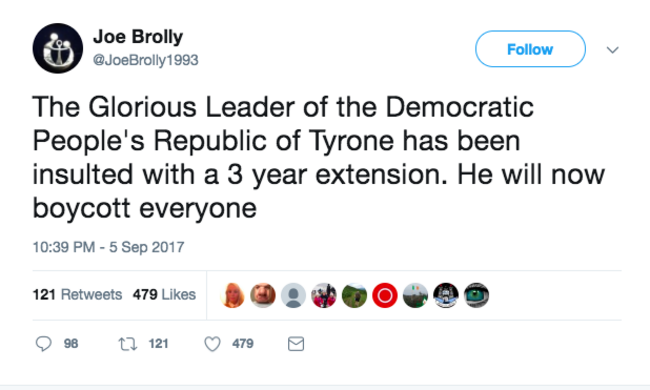View the 121 Retweets list
The height and width of the screenshot is (390, 650).
(x=77, y=295)
